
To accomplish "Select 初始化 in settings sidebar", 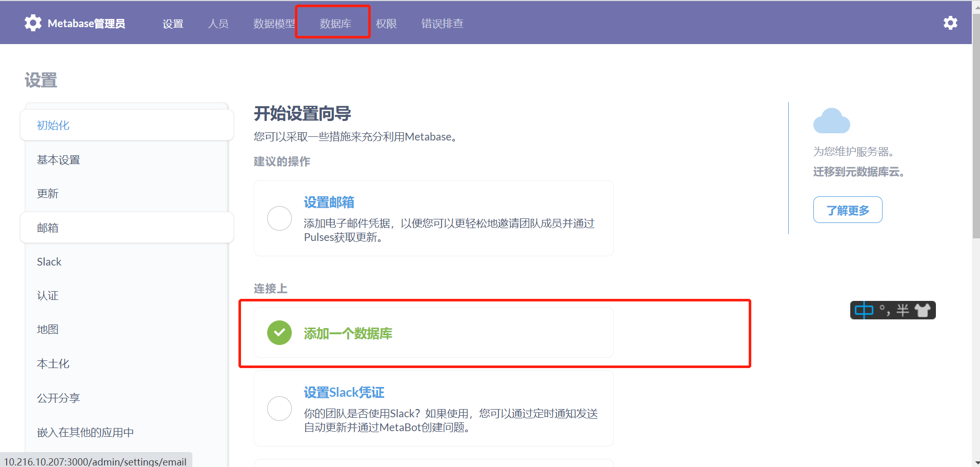I will pyautogui.click(x=127, y=125).
